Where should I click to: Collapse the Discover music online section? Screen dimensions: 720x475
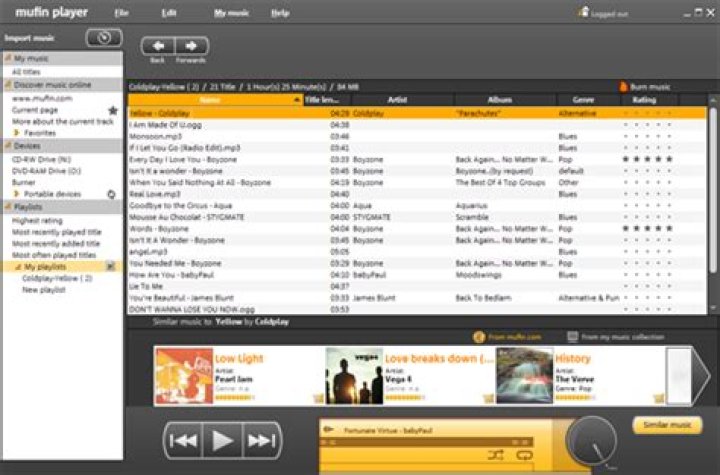pyautogui.click(x=8, y=85)
